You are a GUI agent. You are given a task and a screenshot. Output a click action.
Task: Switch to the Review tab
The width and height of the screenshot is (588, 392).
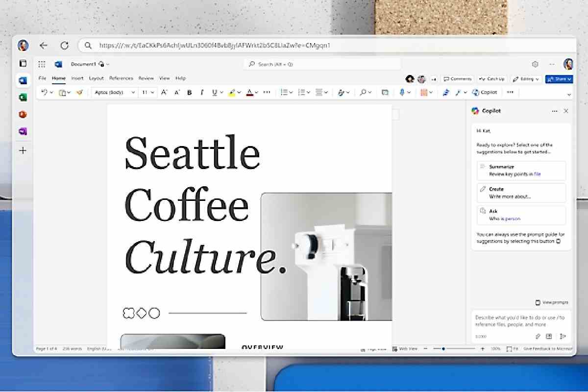146,78
